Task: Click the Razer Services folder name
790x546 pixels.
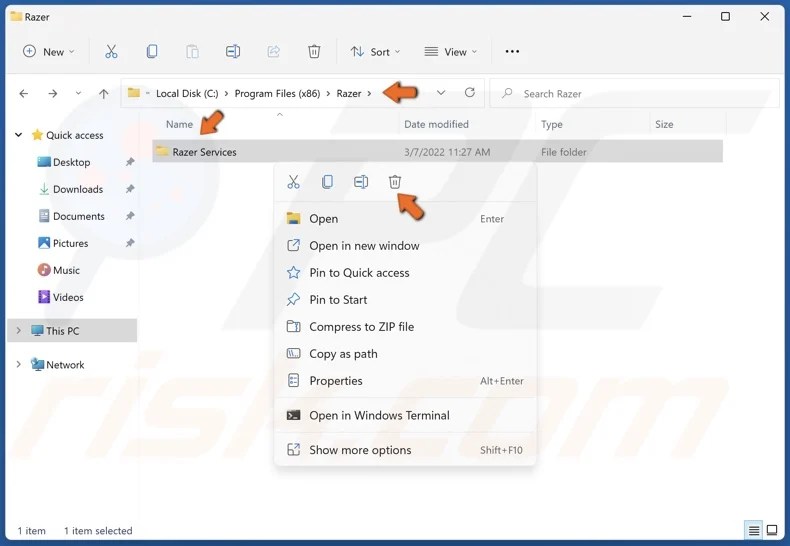Action: tap(204, 152)
